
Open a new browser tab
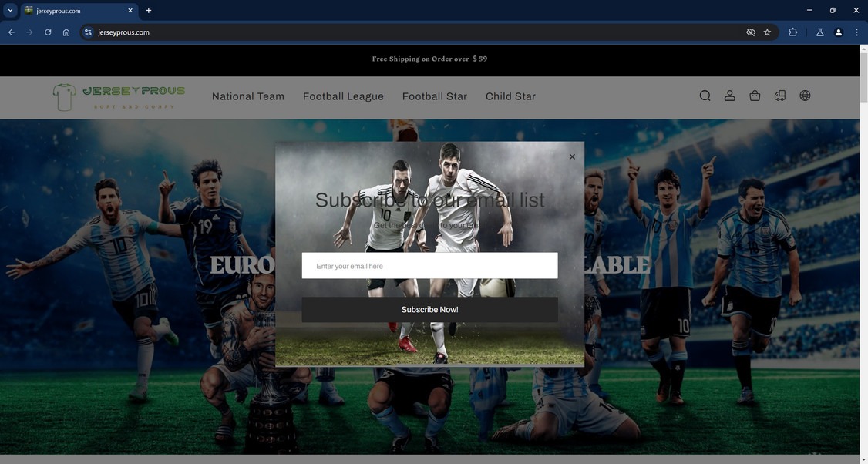[x=148, y=11]
